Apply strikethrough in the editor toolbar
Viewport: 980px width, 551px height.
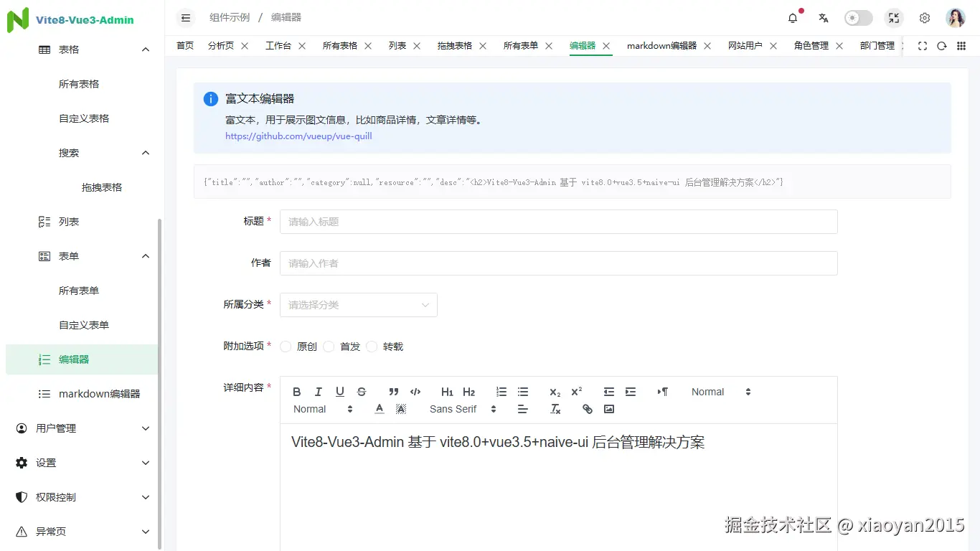pyautogui.click(x=362, y=392)
